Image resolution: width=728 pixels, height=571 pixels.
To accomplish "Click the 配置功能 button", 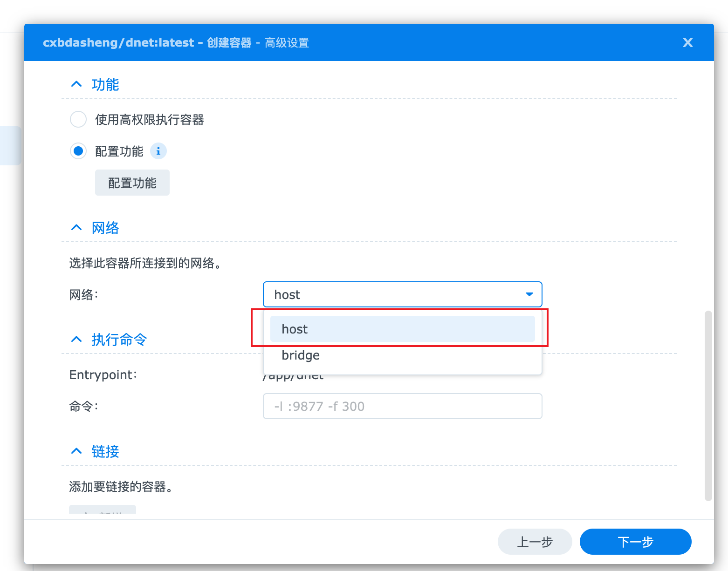I will 132,183.
